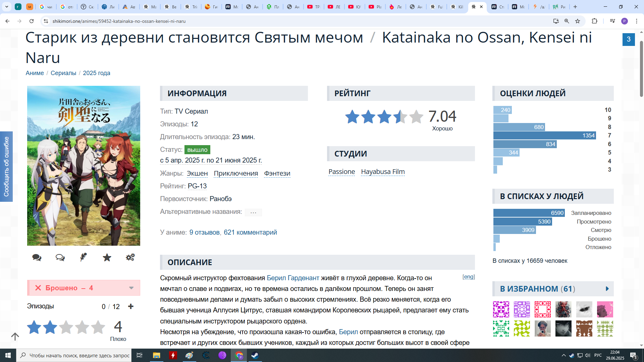Open the gears edit icon under poster
Screen dimensions: 644x362
(x=130, y=257)
